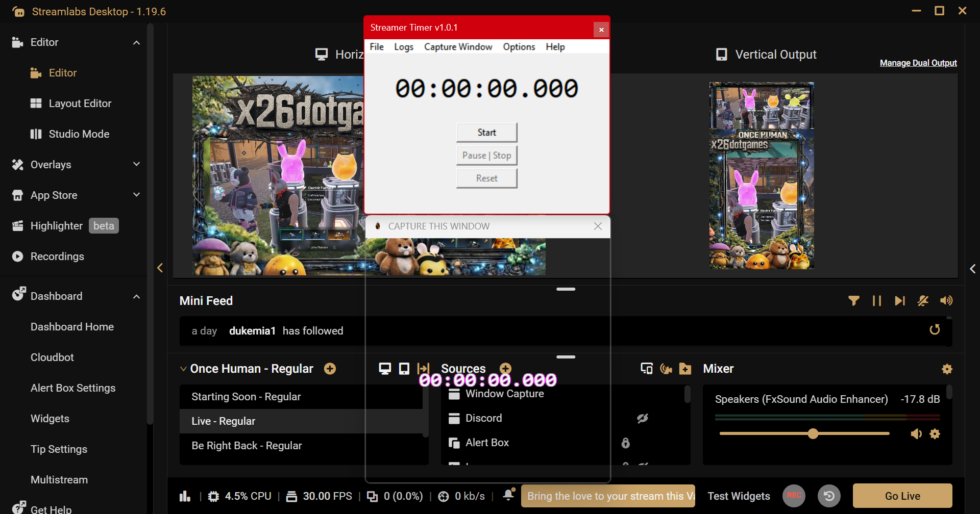
Task: Click Pause | Stop timer button
Action: click(486, 156)
